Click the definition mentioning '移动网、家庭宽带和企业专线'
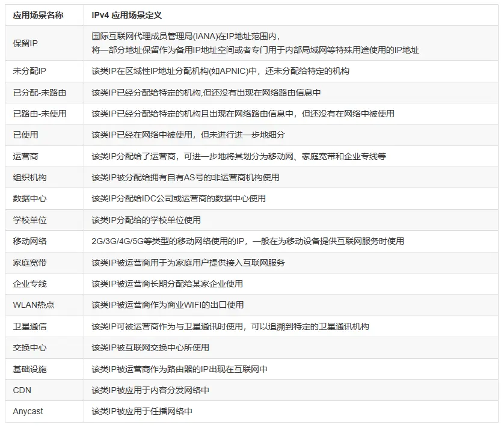The height and width of the screenshot is (428, 504). [291, 156]
